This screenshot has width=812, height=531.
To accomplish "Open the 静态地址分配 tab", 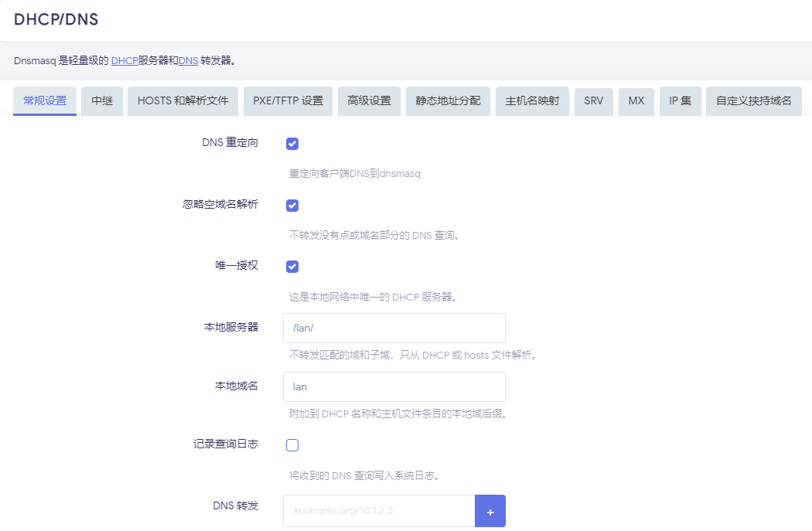I will pos(448,101).
